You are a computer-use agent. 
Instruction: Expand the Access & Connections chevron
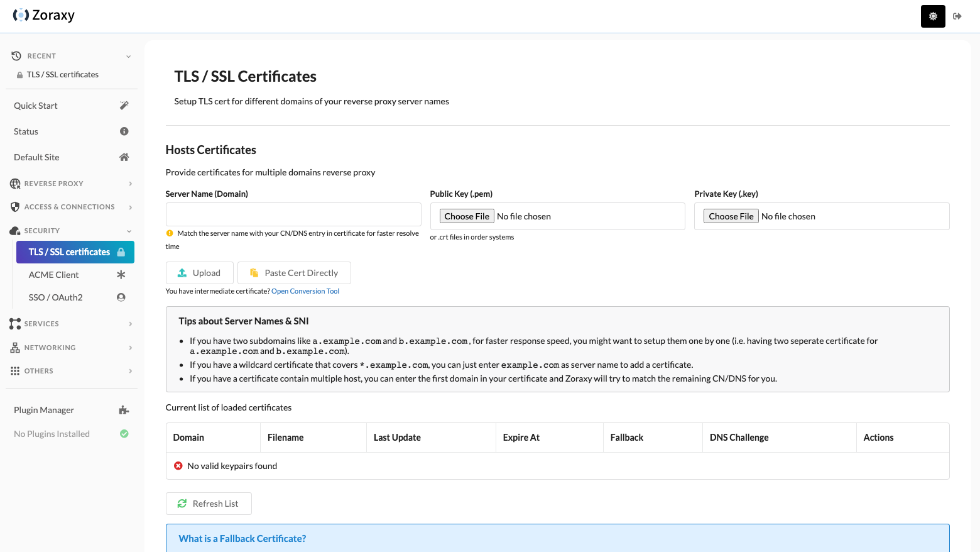(130, 207)
